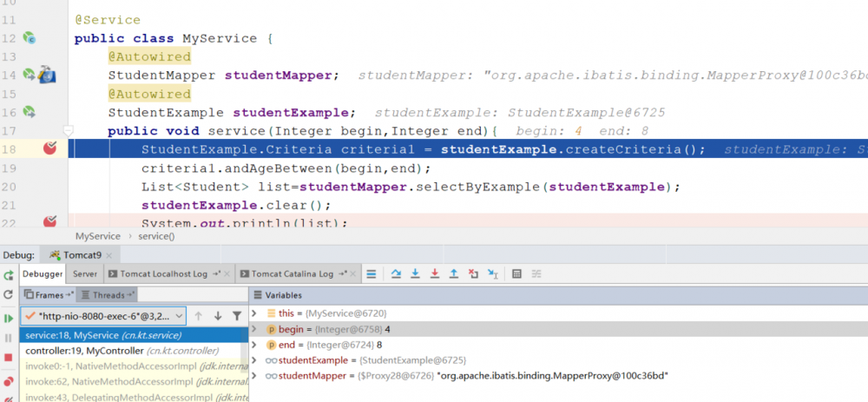Screen dimensions: 868x402
Task: Expand the 'begin' variable node
Action: 254,329
